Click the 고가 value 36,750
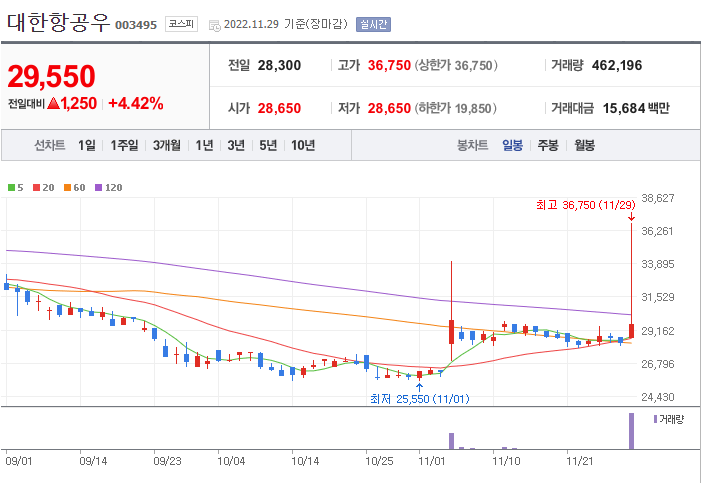The height and width of the screenshot is (483, 701). [x=389, y=65]
